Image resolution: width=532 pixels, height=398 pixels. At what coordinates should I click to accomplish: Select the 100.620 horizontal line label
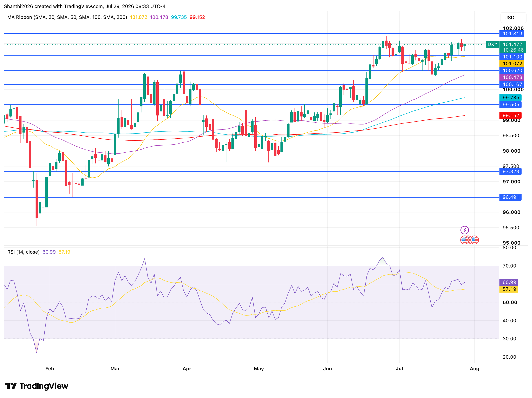(x=512, y=70)
